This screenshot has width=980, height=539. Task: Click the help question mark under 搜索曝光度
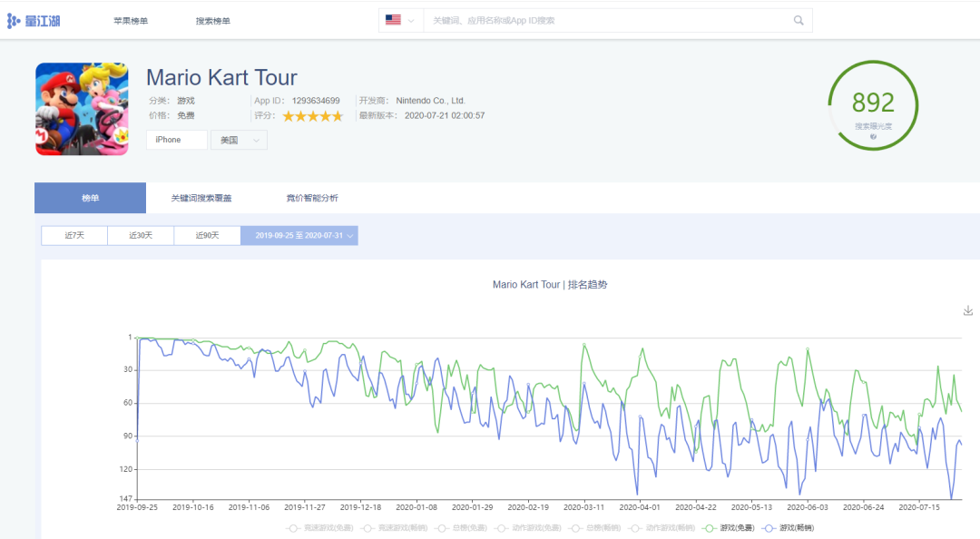point(873,137)
